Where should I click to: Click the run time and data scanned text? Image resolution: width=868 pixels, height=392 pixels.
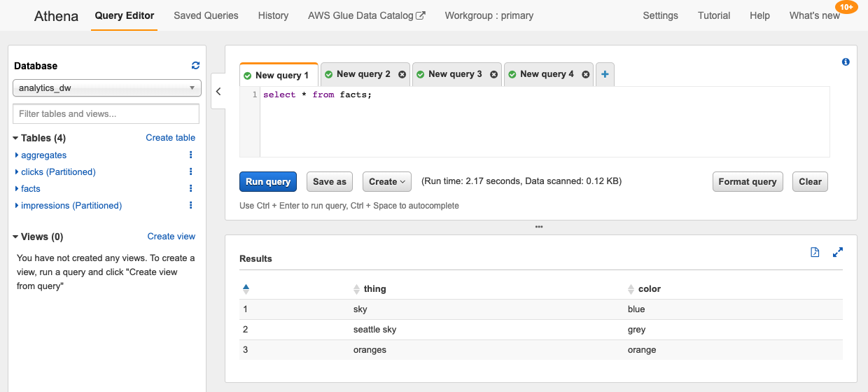pos(521,181)
